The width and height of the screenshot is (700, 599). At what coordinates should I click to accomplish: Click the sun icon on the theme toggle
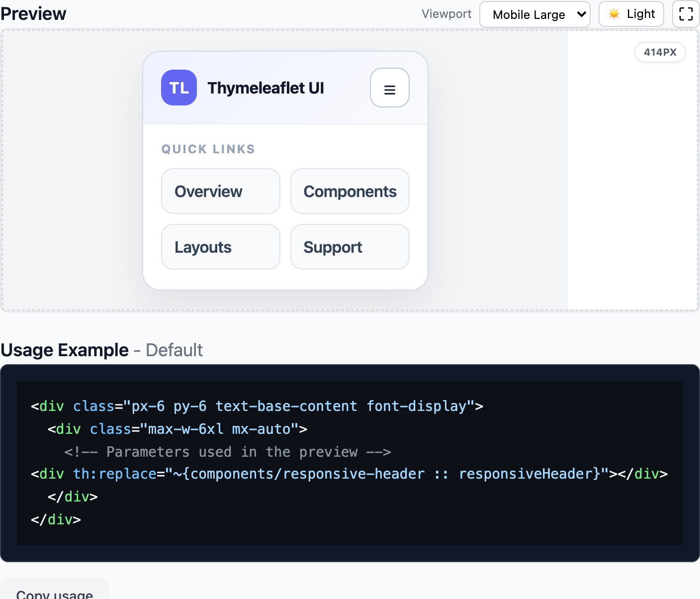(613, 14)
